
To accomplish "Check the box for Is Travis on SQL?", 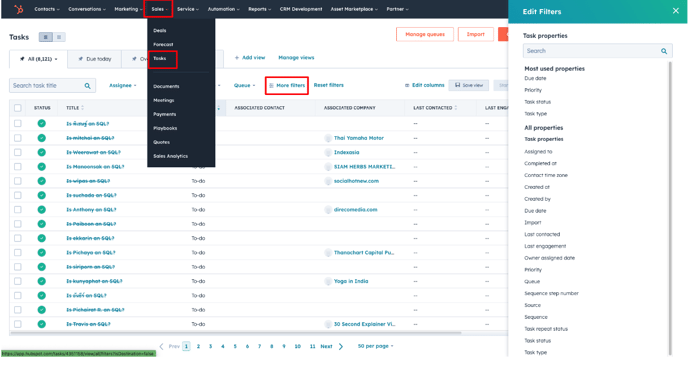I will [x=18, y=324].
